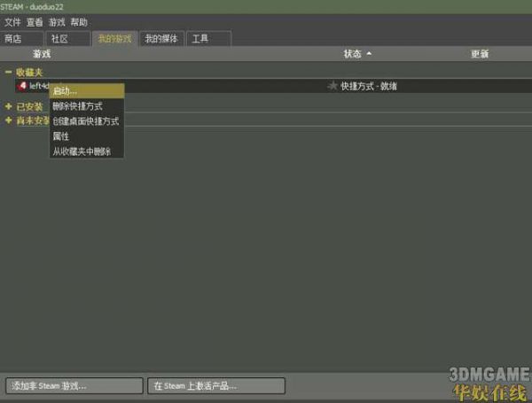Choose 启动... from the context menu
This screenshot has height=403, width=532.
pyautogui.click(x=87, y=91)
